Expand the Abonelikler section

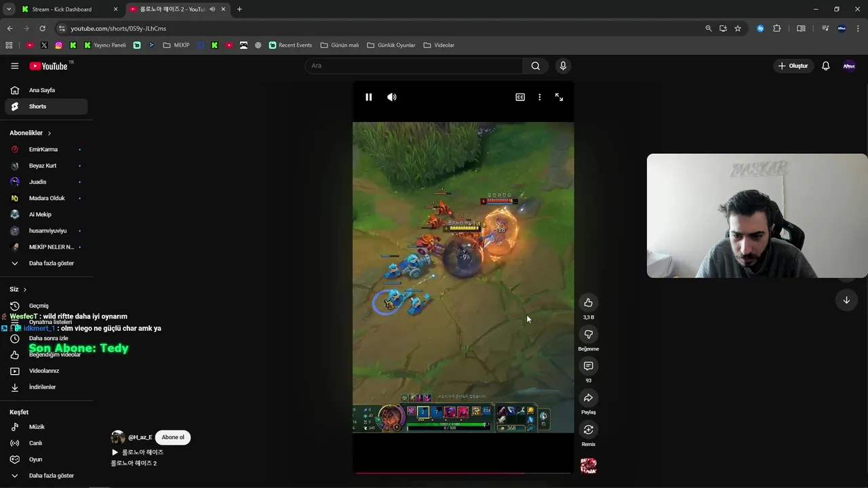point(31,133)
